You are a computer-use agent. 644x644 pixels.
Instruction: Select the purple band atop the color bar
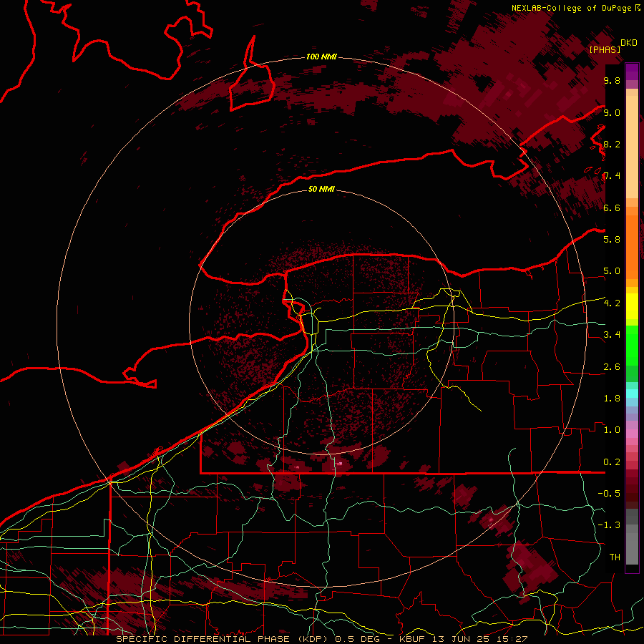pyautogui.click(x=632, y=72)
